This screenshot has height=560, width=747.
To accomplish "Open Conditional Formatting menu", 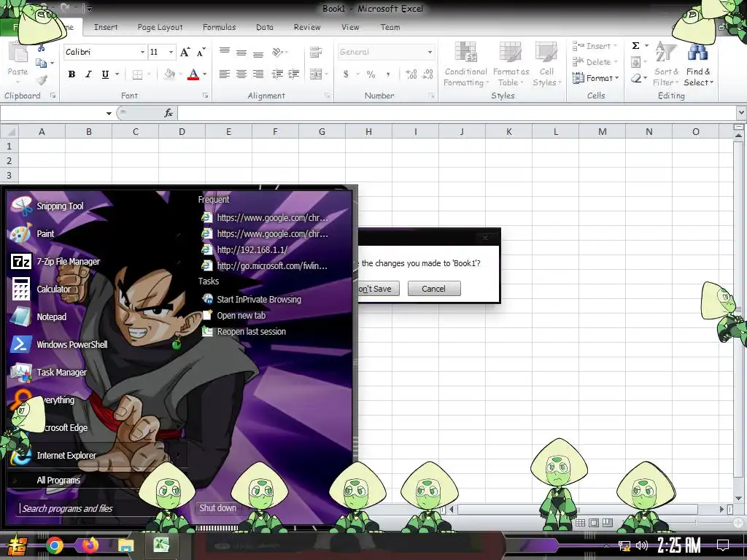I will coord(465,64).
